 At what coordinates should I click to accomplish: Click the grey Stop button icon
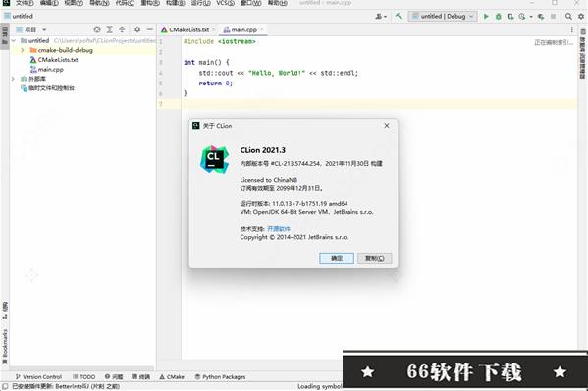point(553,16)
